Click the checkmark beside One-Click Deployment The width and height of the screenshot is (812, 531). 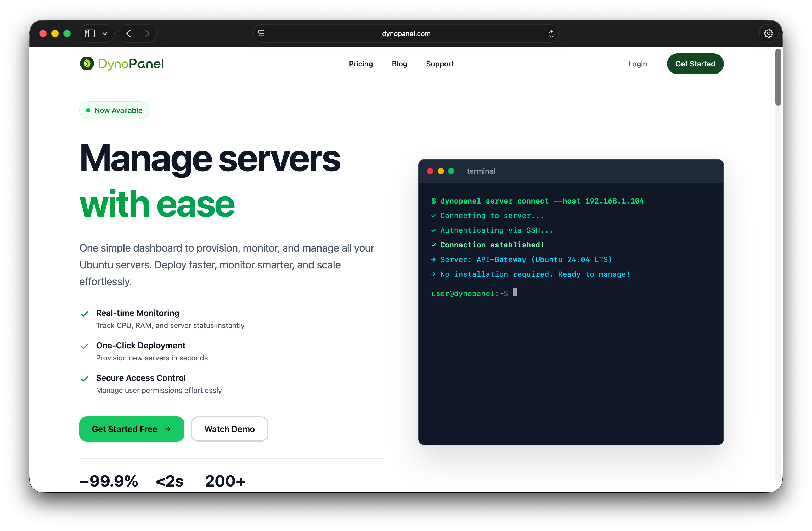(x=84, y=346)
